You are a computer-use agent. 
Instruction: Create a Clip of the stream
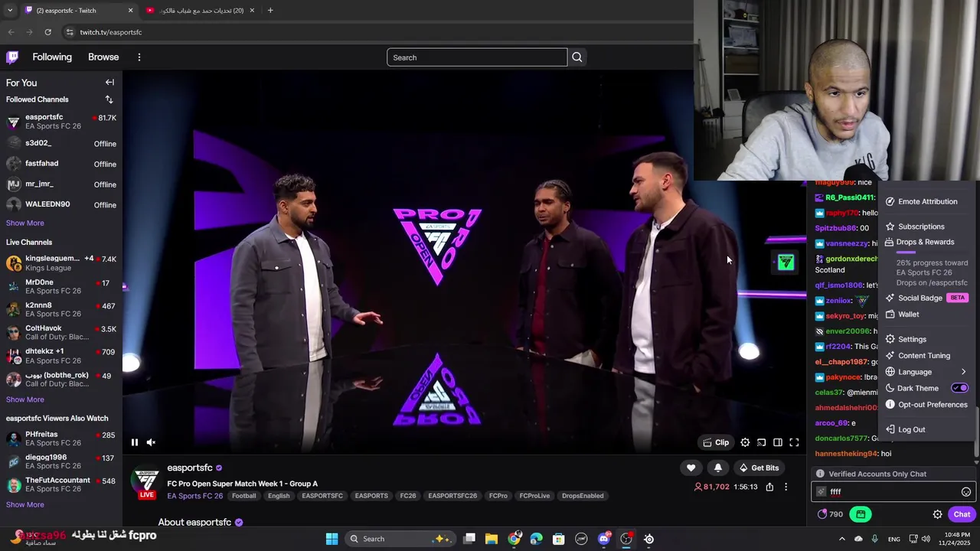716,442
